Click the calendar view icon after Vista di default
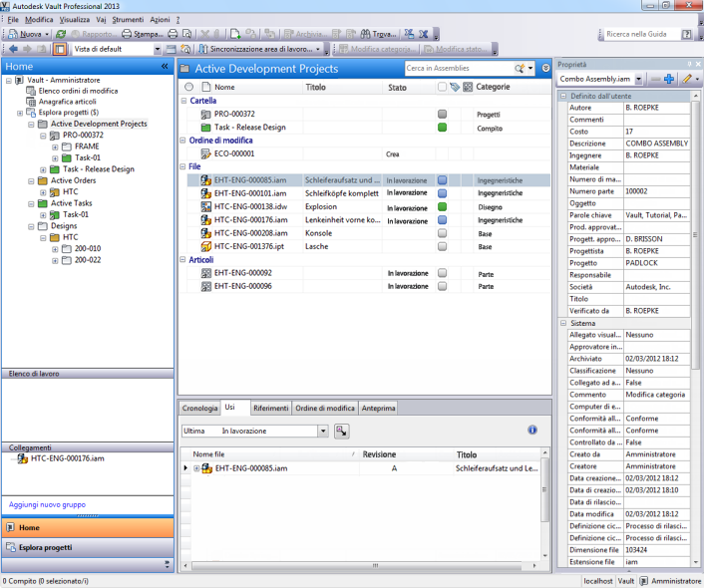Screen dimensions: 704x588 point(172,49)
